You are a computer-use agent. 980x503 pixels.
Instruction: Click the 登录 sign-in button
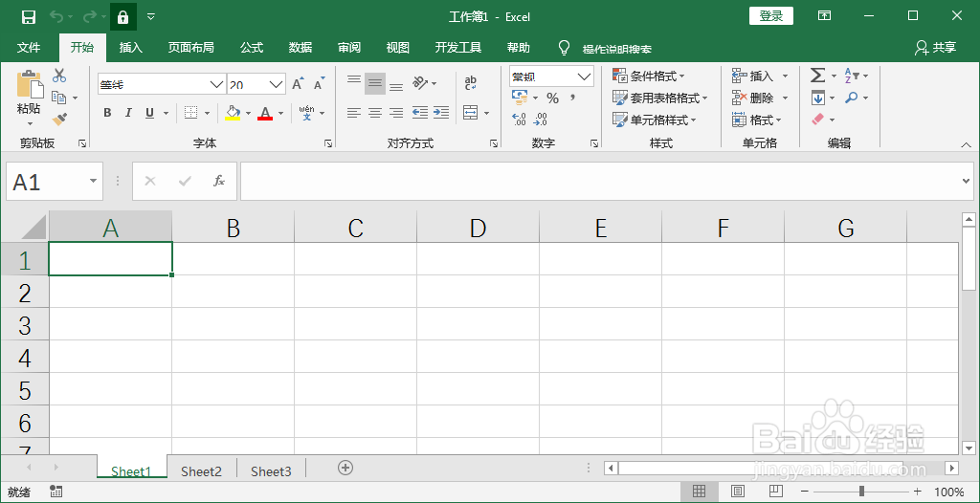point(771,16)
